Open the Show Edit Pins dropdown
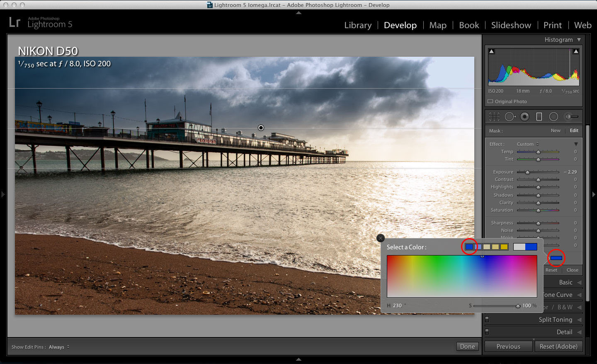The width and height of the screenshot is (597, 364). (58, 347)
